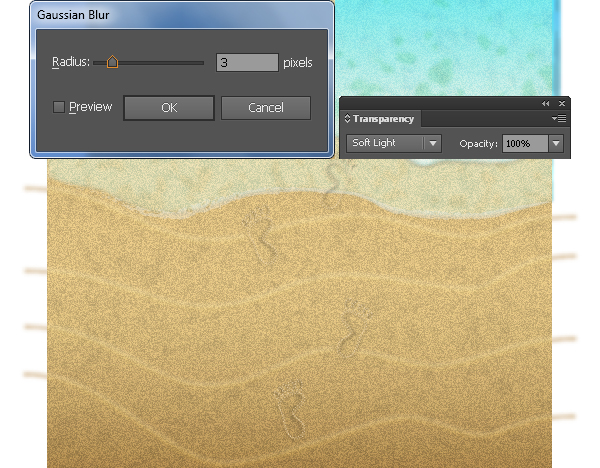Focus the Radius pixels input field
The height and width of the screenshot is (468, 600).
[247, 62]
